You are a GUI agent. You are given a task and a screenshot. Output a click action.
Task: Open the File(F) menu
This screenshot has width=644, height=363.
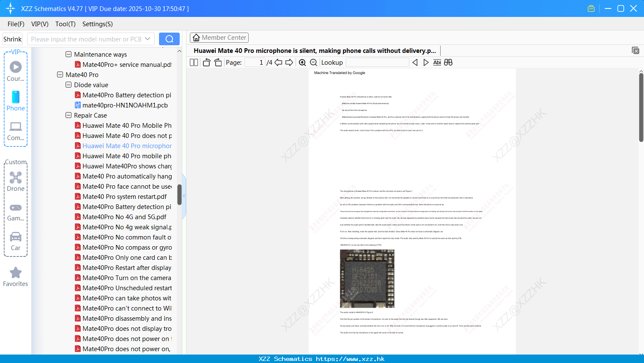[16, 24]
